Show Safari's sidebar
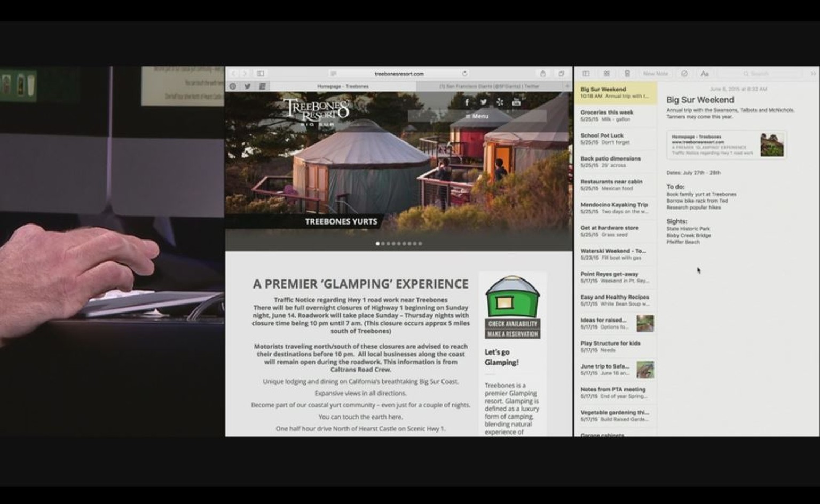 pos(261,74)
